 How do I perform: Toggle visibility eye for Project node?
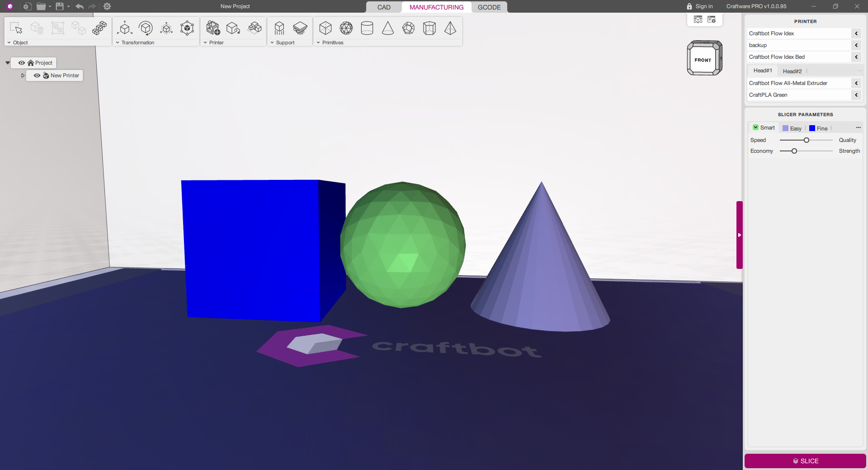tap(22, 63)
